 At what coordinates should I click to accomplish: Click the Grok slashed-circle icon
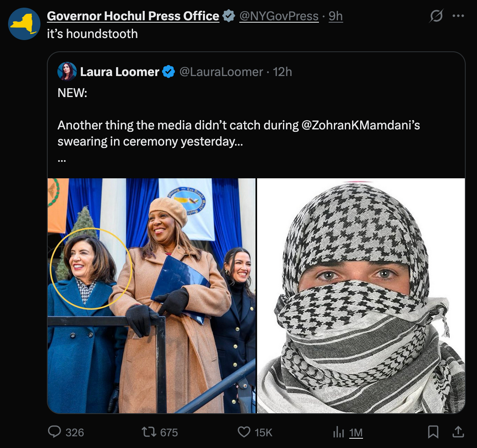[x=436, y=16]
